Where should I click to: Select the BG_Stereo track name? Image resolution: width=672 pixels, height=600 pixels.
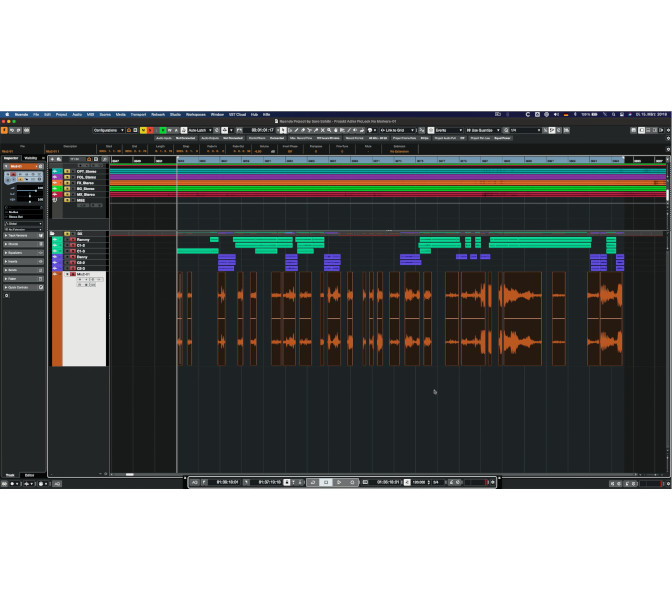point(86,189)
